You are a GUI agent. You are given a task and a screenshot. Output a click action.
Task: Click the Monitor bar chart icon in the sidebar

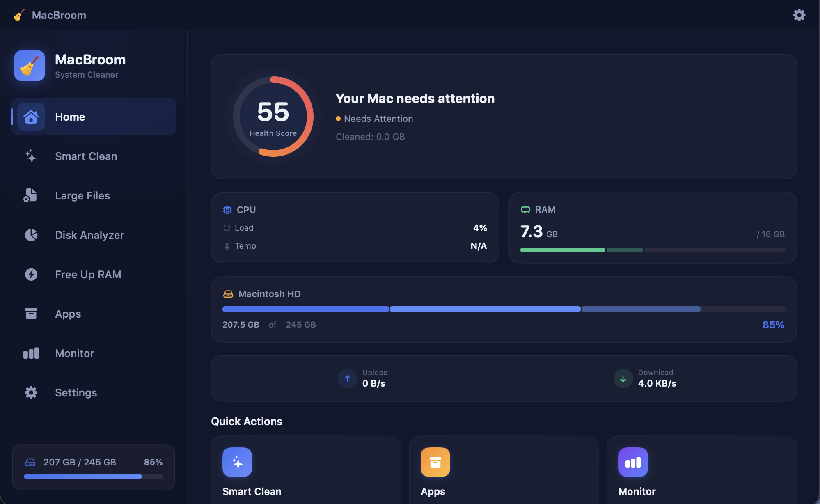pos(31,353)
